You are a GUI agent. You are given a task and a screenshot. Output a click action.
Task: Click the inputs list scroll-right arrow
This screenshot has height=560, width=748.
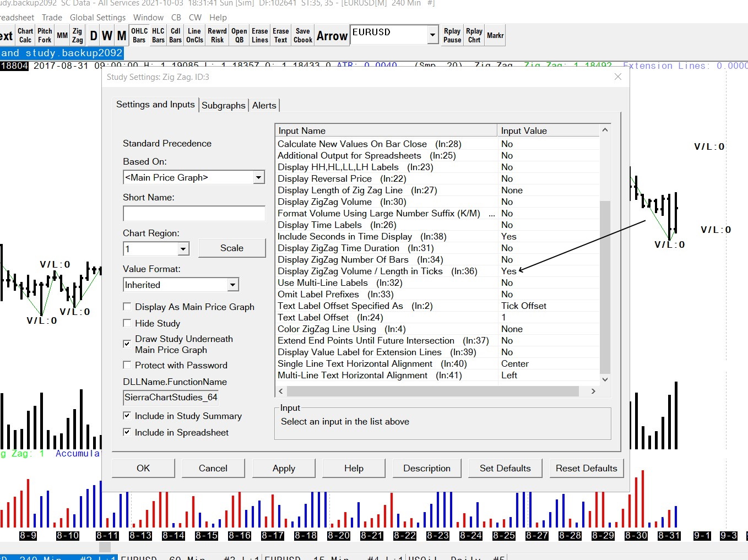tap(593, 391)
